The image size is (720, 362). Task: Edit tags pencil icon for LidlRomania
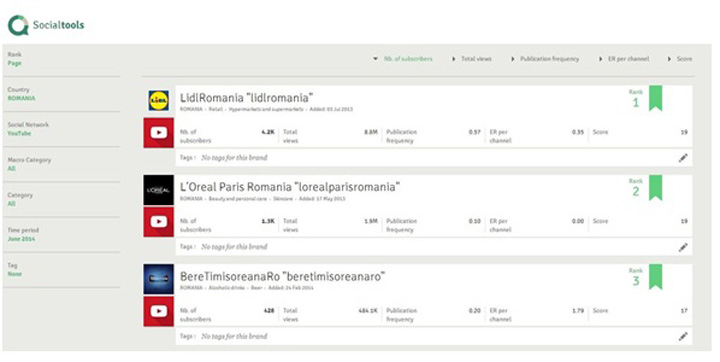[x=683, y=158]
